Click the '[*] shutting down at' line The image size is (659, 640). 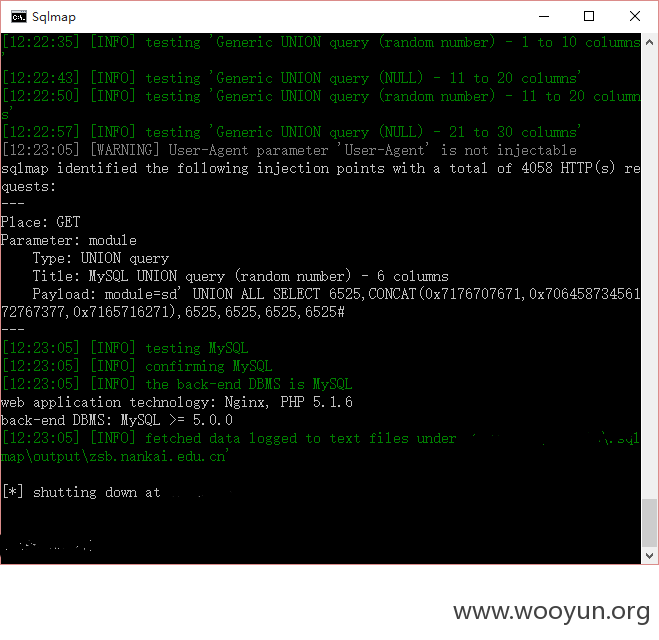(82, 492)
